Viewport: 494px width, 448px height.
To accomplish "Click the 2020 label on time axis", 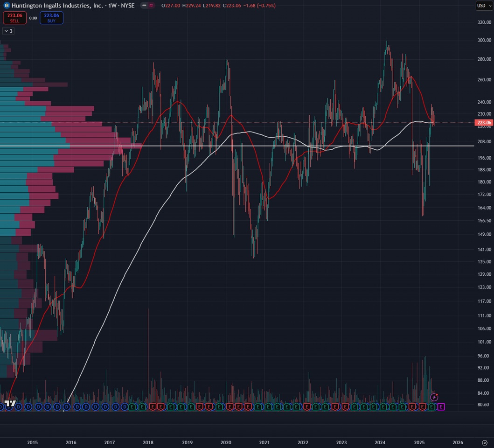I will click(226, 443).
